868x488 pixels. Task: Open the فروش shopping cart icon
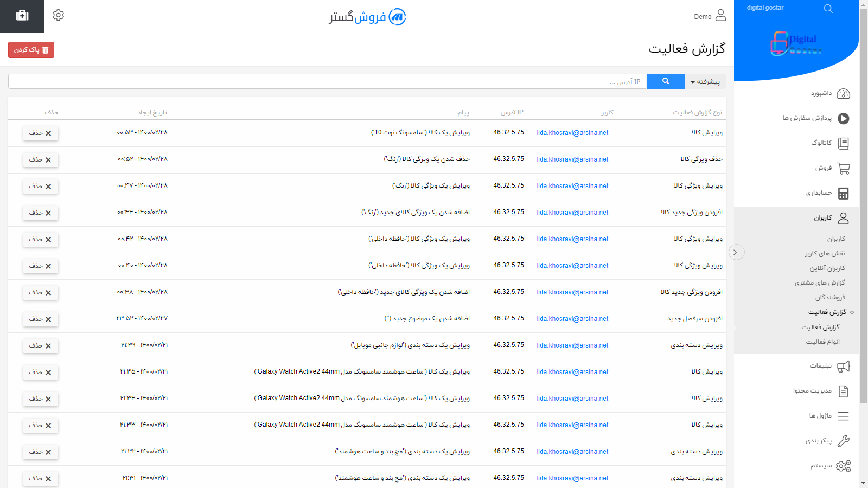tap(843, 168)
